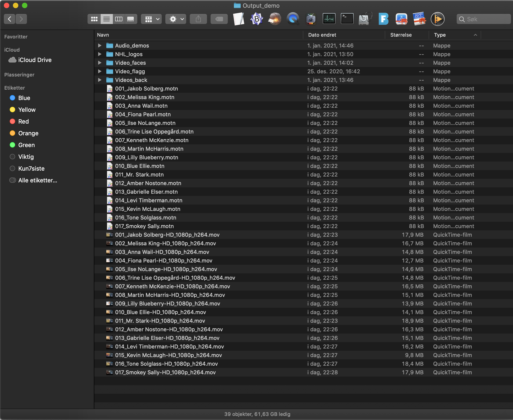Launch the orange play-button app icon

pos(437,19)
